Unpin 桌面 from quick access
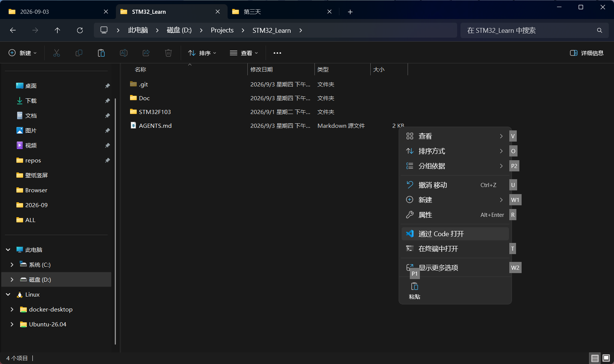The height and width of the screenshot is (364, 614). (107, 86)
